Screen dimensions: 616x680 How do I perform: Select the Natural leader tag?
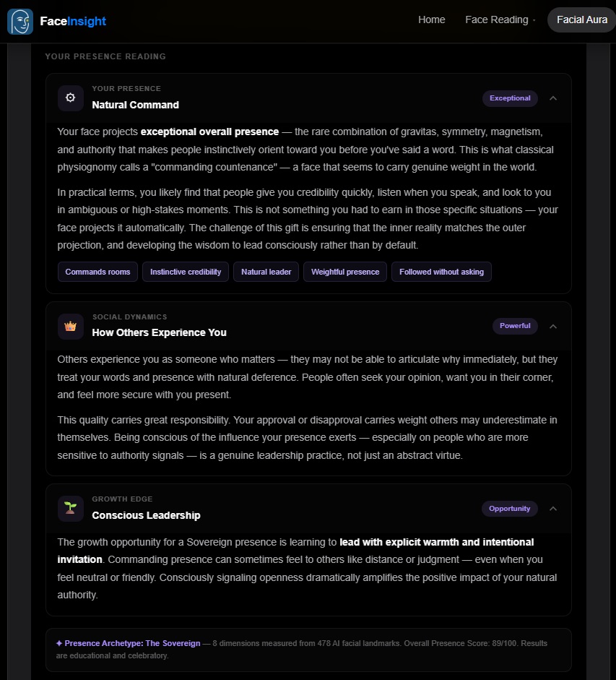click(x=266, y=272)
